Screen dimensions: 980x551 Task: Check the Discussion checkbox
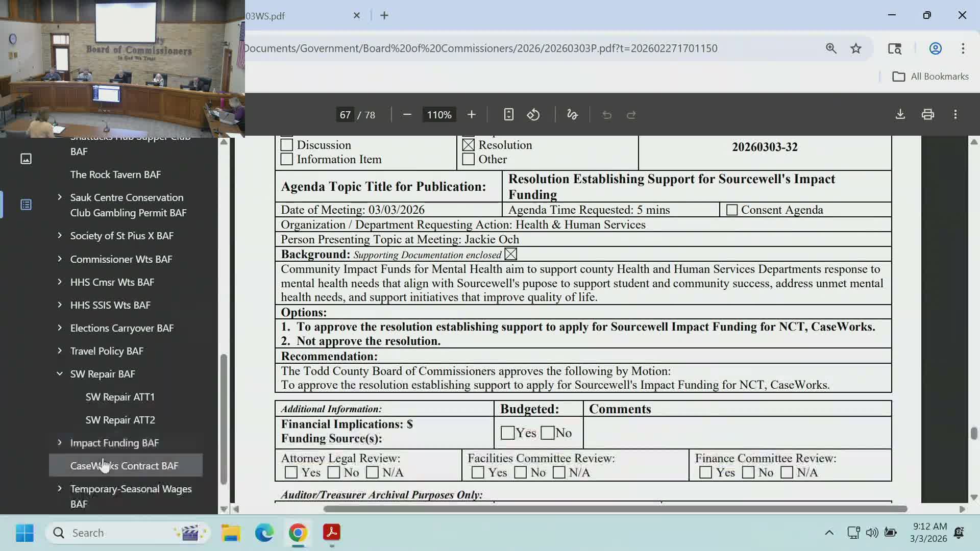click(287, 145)
